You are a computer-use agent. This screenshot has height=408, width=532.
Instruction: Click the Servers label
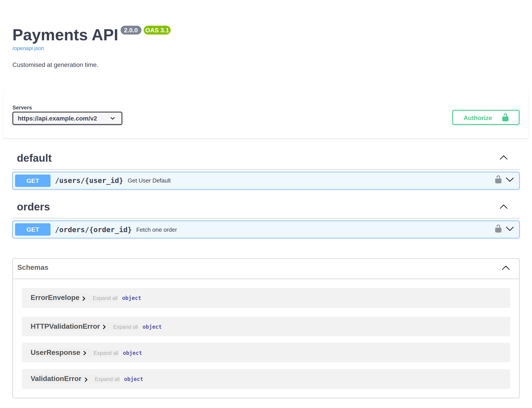pos(22,108)
